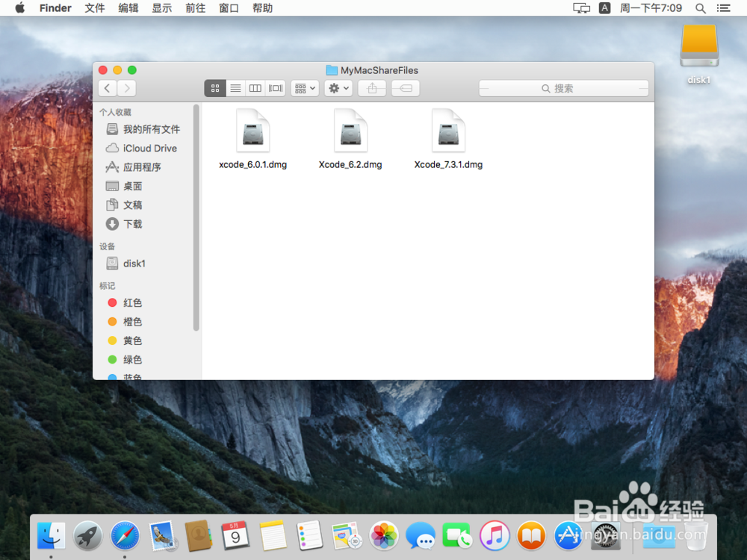Viewport: 747px width, 560px height.
Task: Click the input source A icon
Action: point(604,8)
